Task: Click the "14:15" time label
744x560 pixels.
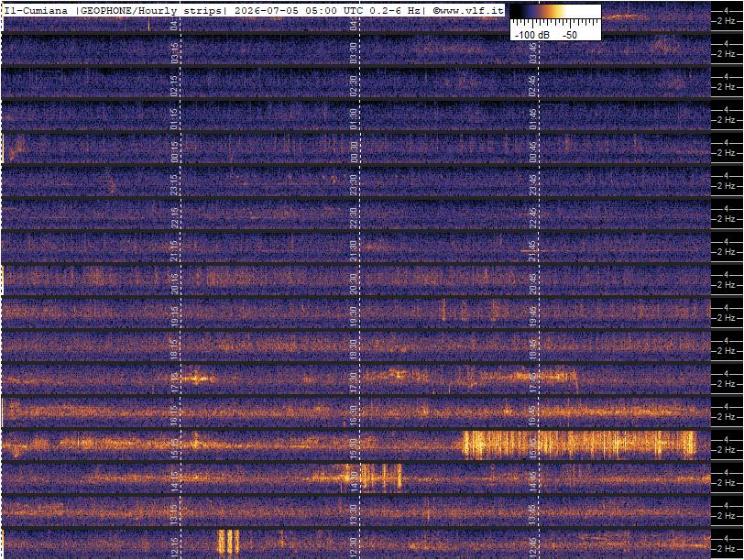Action: click(174, 482)
